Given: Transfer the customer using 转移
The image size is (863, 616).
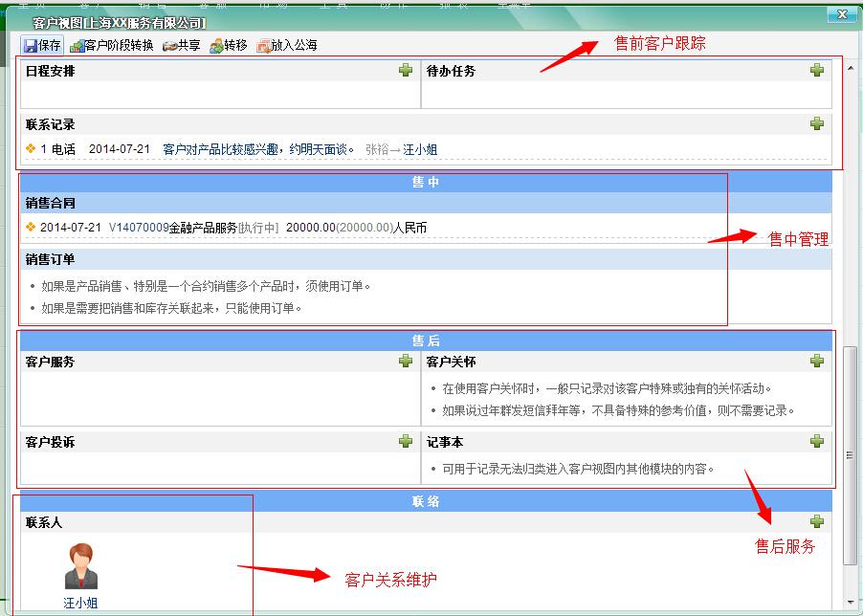Looking at the screenshot, I should click(x=229, y=45).
